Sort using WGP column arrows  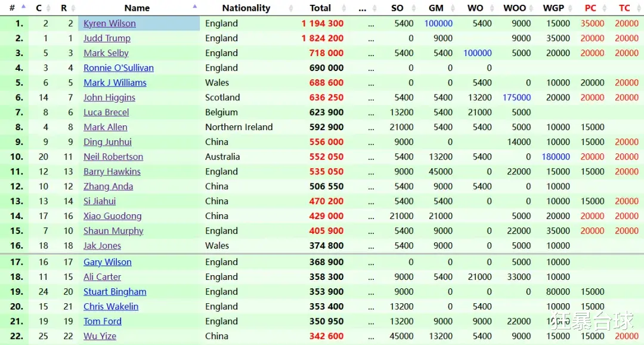[x=570, y=8]
